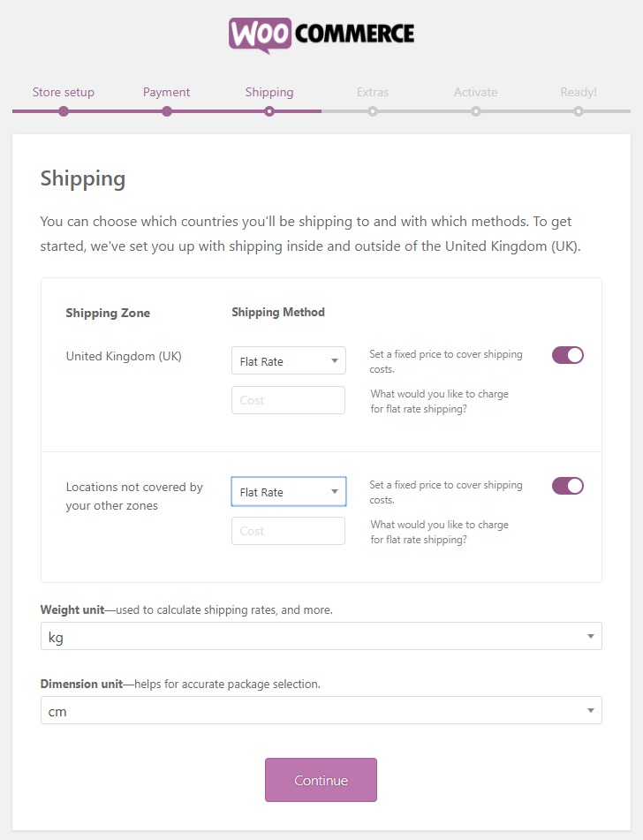The width and height of the screenshot is (643, 840).
Task: Go to the Store setup step
Action: pyautogui.click(x=64, y=92)
